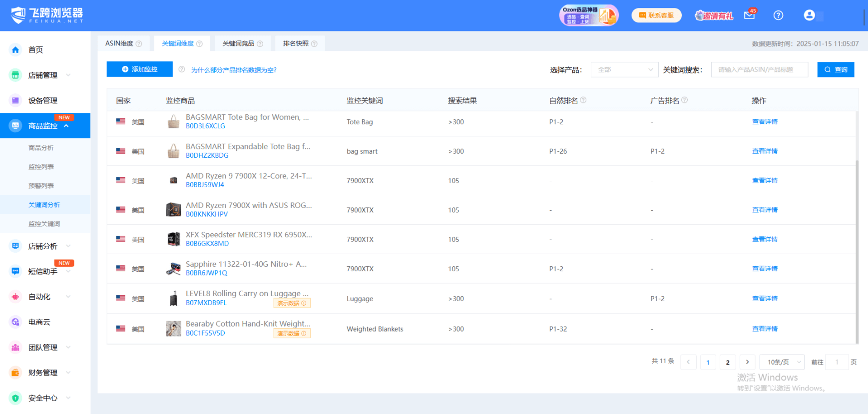This screenshot has height=414, width=868.
Task: Expand the 短信助手 sidebar menu
Action: point(68,271)
